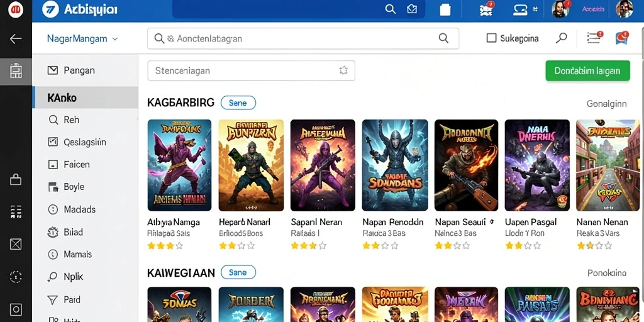The image size is (644, 322).
Task: Select the highlighted store building icon in dark sidebar
Action: [16, 71]
